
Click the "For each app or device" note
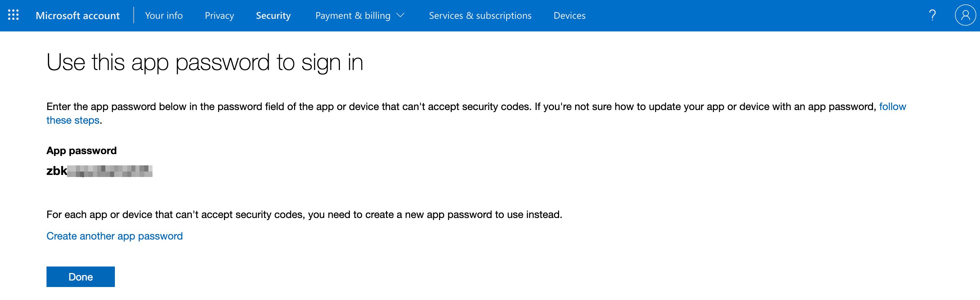click(x=304, y=215)
